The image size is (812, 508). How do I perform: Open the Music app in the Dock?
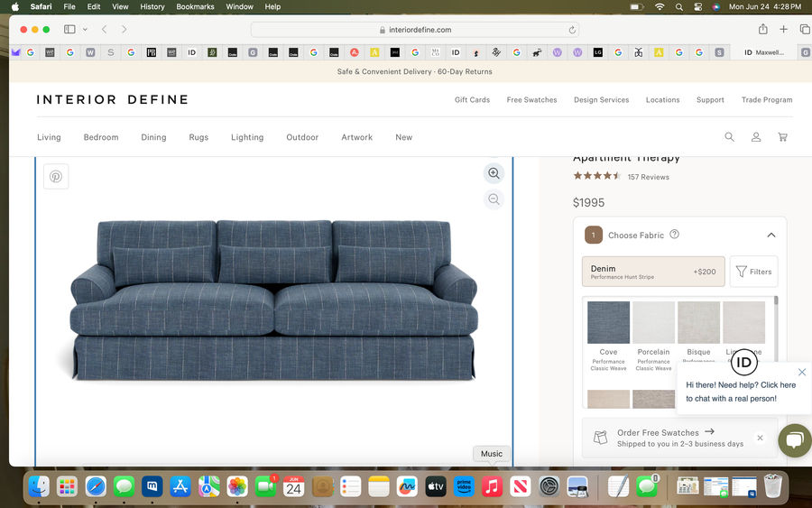point(492,486)
